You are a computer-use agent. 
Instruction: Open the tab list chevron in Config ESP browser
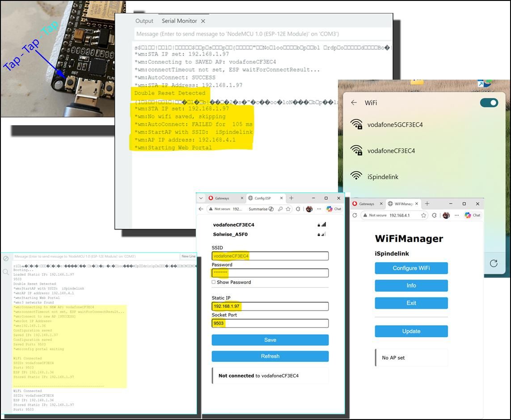click(201, 198)
